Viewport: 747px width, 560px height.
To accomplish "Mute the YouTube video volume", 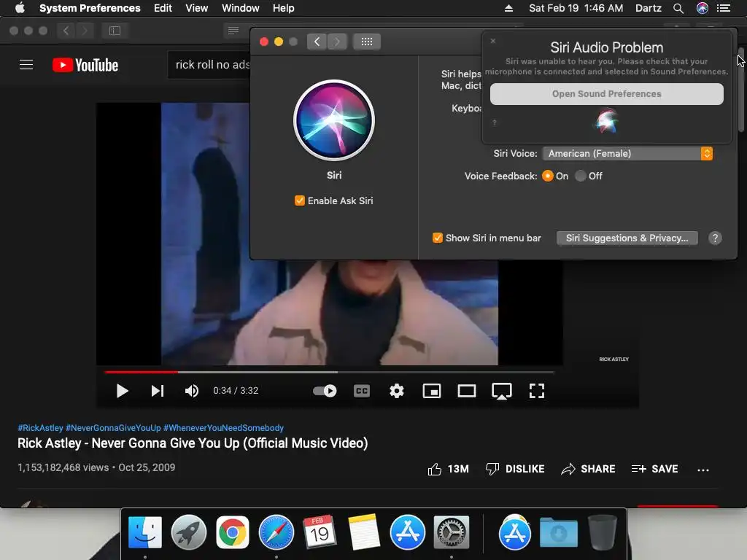I will 192,391.
